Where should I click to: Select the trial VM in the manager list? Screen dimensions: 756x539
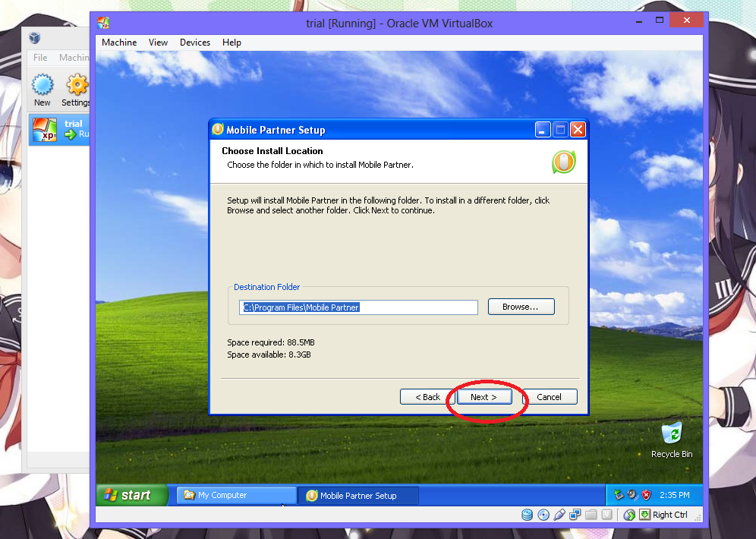click(x=59, y=129)
